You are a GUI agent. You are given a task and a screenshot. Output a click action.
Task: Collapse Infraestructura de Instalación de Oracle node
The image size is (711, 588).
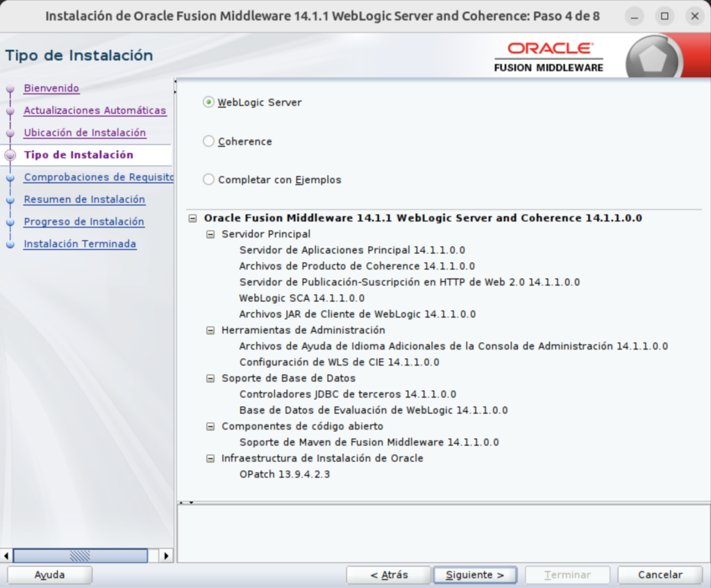click(210, 458)
